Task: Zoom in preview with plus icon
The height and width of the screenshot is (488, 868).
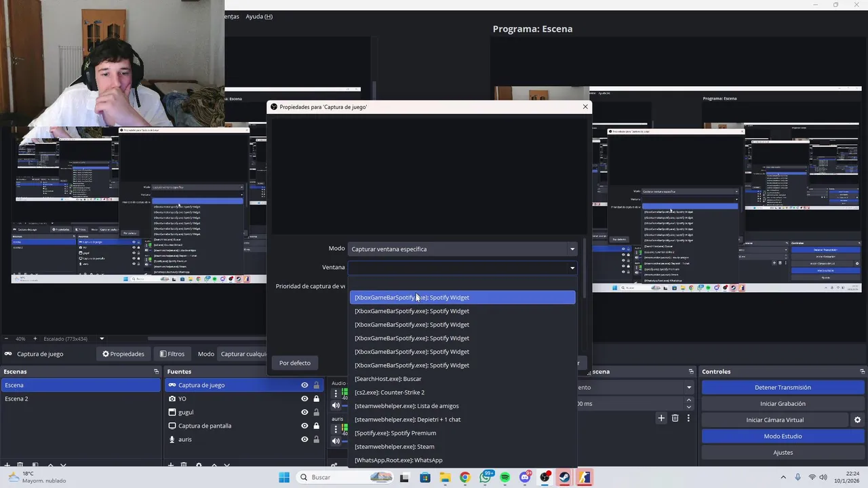Action: (x=35, y=338)
